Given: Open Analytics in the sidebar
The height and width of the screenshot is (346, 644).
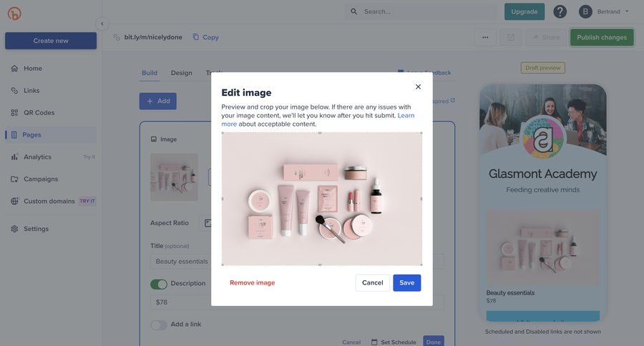Looking at the screenshot, I should pyautogui.click(x=51, y=157).
